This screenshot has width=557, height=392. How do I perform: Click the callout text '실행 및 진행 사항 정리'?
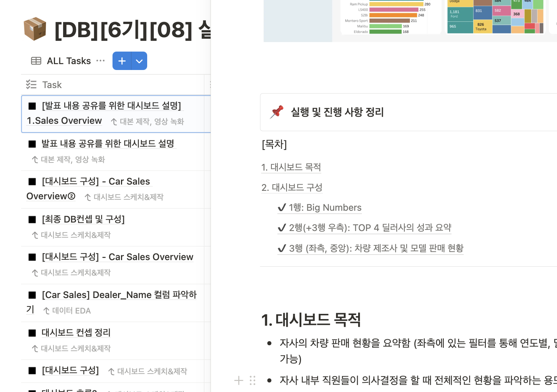[337, 112]
